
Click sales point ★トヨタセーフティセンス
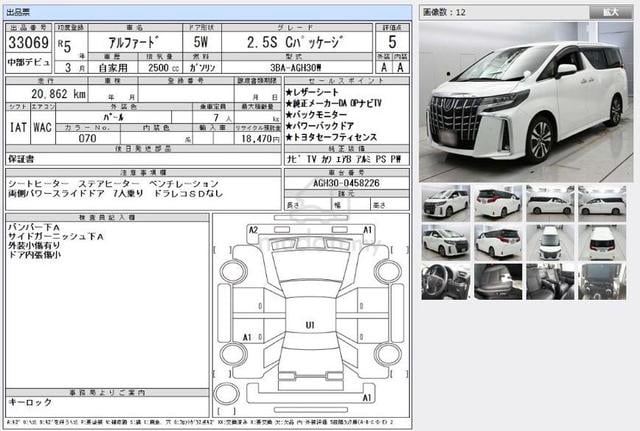pos(331,138)
